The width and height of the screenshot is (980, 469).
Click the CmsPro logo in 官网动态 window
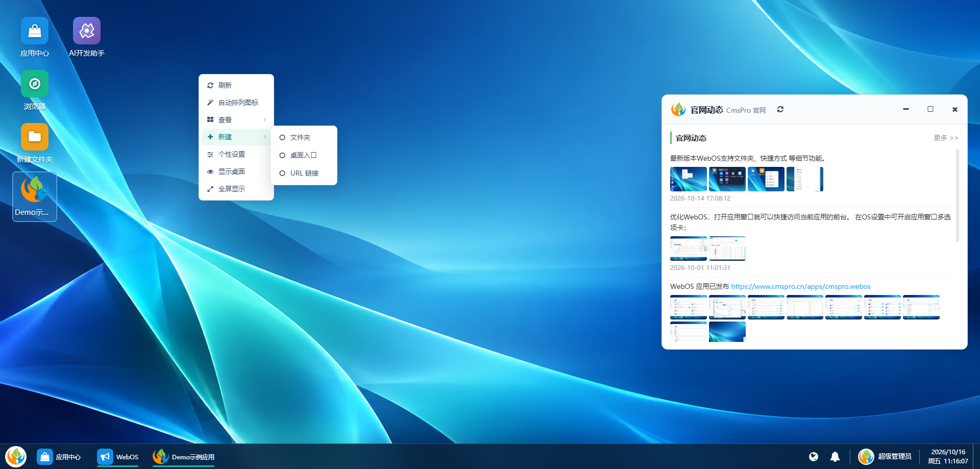click(x=678, y=109)
